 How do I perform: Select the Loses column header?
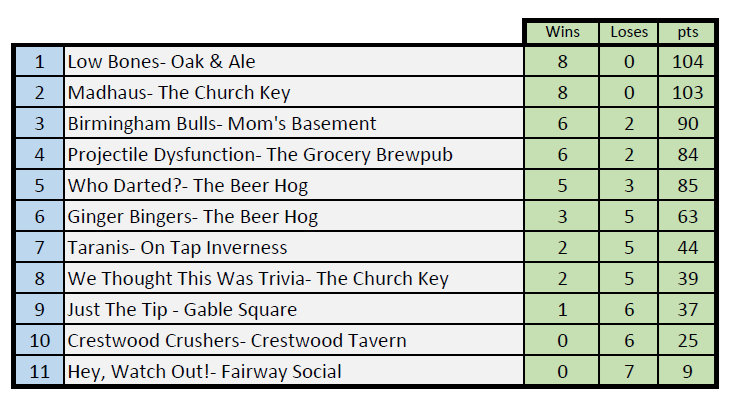click(629, 32)
